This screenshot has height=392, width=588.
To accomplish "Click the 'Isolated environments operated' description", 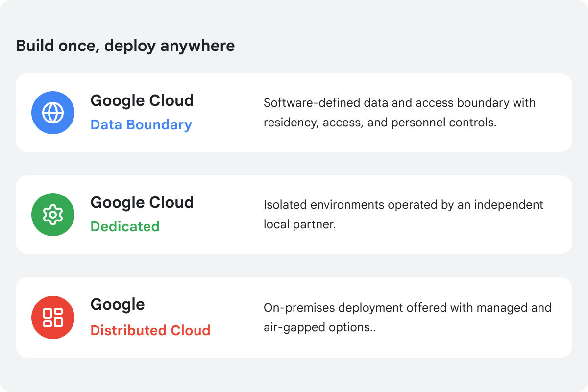I will (x=404, y=215).
